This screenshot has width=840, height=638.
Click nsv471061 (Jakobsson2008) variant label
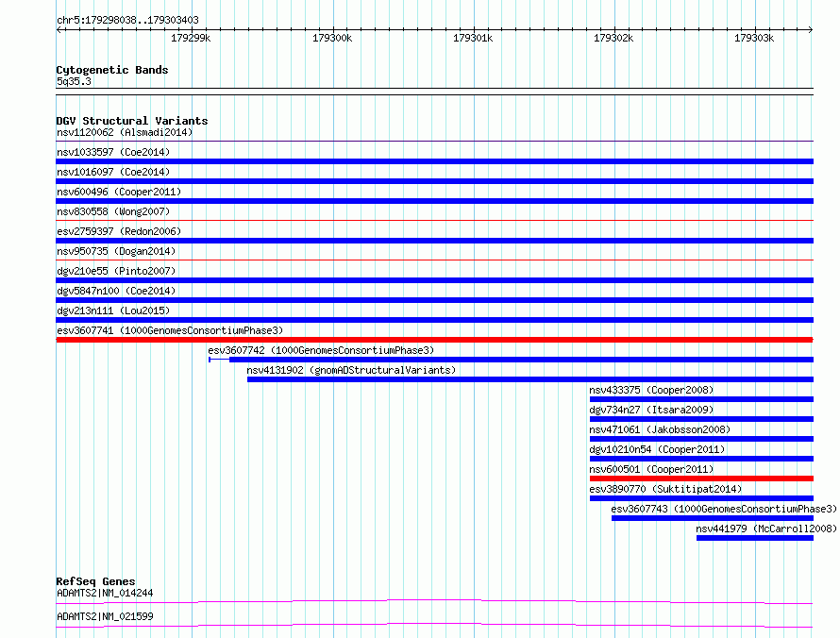point(660,429)
